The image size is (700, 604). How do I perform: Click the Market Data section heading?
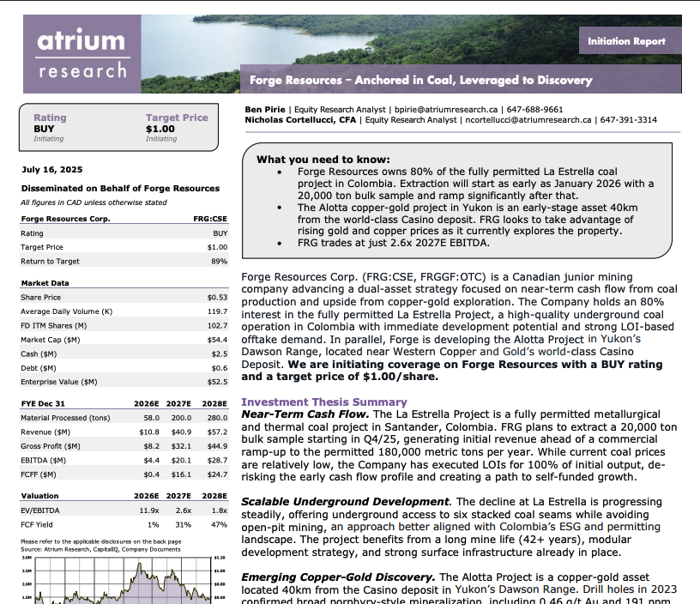(x=45, y=282)
